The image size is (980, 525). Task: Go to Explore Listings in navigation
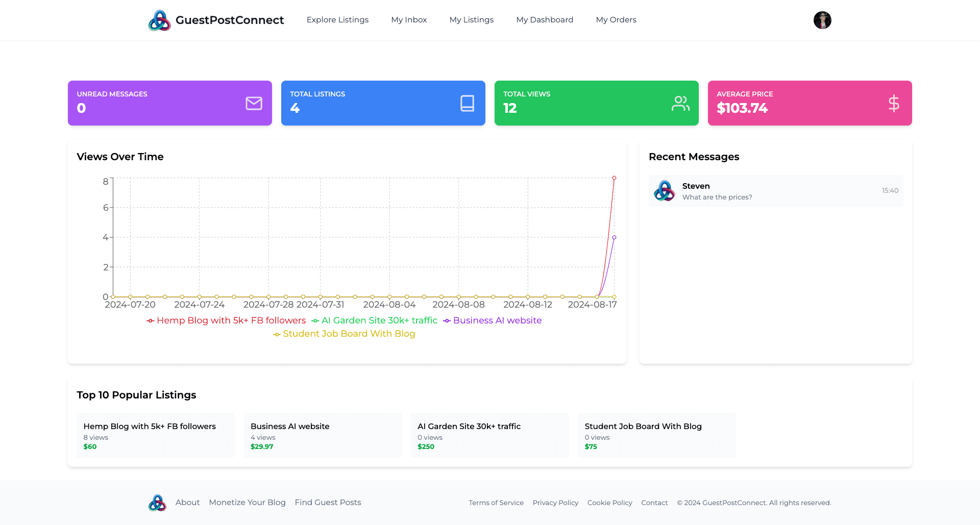point(337,20)
